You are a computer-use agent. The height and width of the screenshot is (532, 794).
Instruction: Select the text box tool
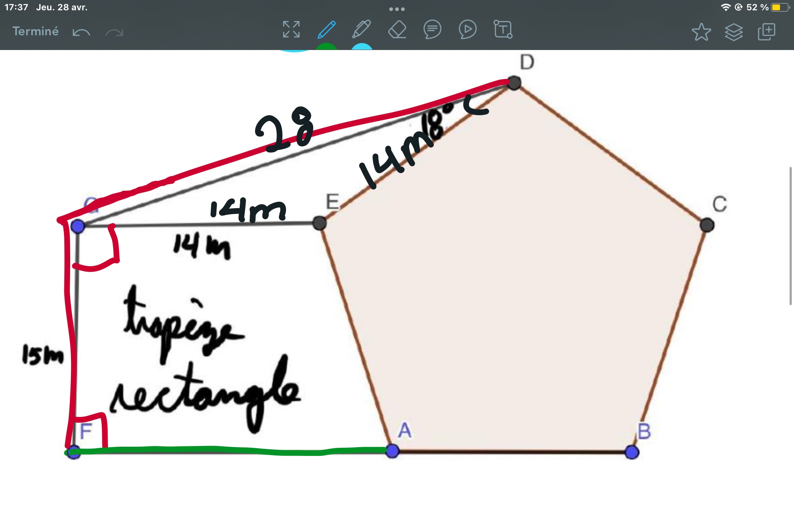coord(503,29)
